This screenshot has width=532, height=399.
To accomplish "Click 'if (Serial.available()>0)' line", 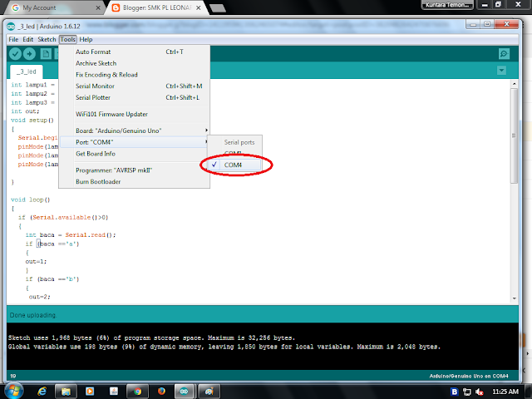I will (x=63, y=218).
